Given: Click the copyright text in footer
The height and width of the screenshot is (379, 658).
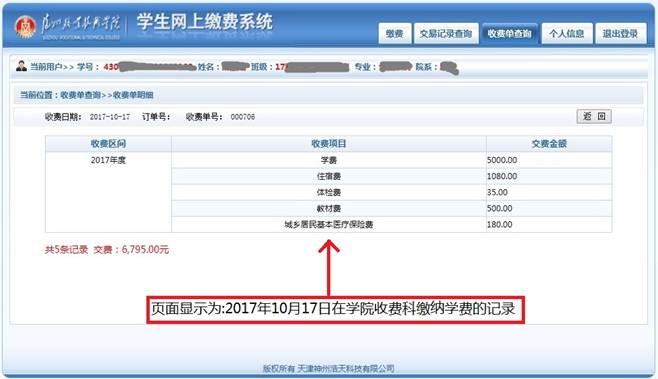Looking at the screenshot, I should 329,369.
